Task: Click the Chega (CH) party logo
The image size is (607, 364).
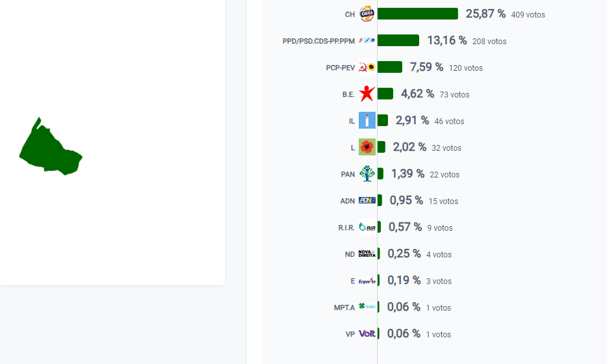Action: (367, 14)
